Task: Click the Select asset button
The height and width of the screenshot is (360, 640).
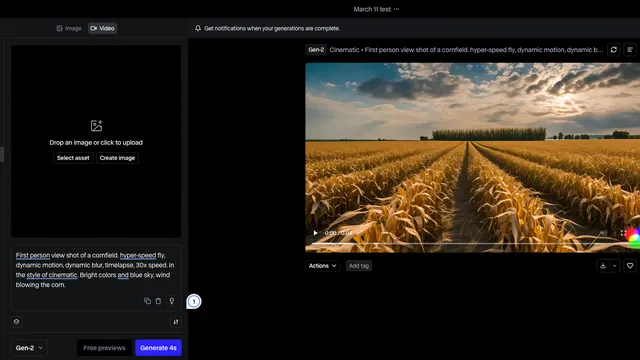Action: (73, 158)
